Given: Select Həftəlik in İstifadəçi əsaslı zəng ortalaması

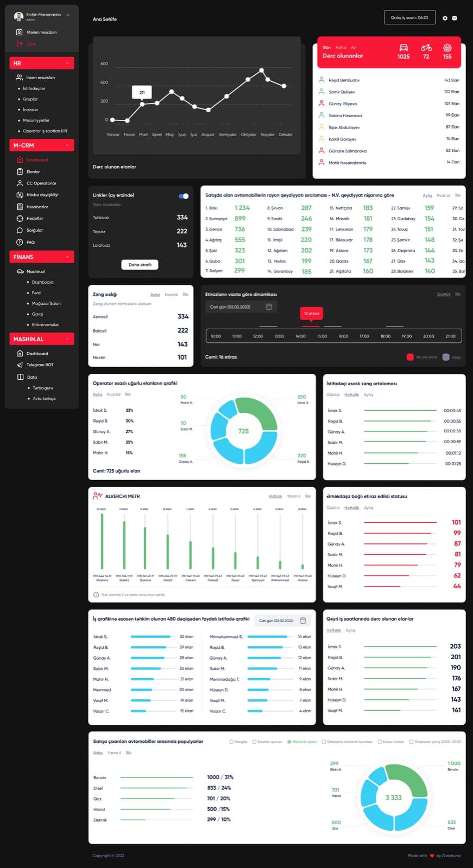Looking at the screenshot, I should 351,394.
